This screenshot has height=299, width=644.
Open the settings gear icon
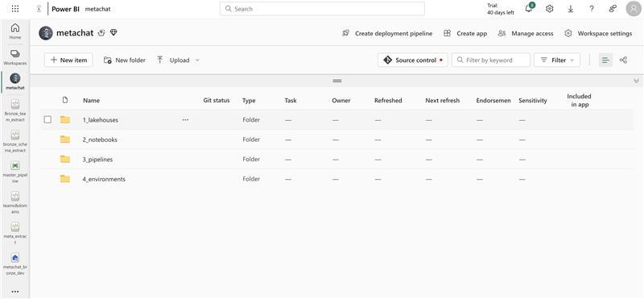pos(550,9)
